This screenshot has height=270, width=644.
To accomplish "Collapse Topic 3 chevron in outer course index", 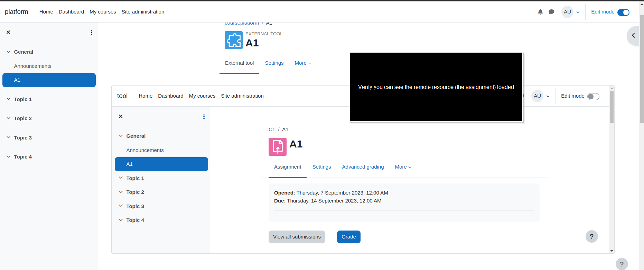I will pos(9,137).
